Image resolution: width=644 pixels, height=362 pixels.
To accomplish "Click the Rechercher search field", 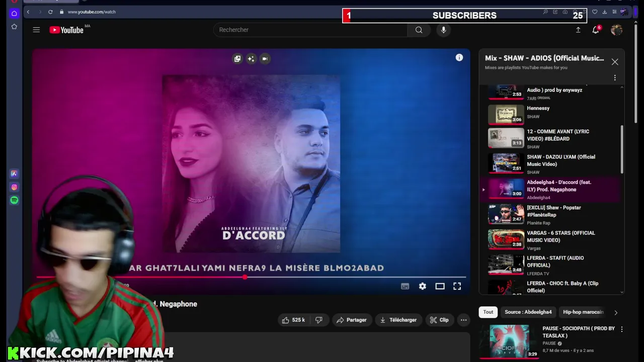I will (310, 30).
